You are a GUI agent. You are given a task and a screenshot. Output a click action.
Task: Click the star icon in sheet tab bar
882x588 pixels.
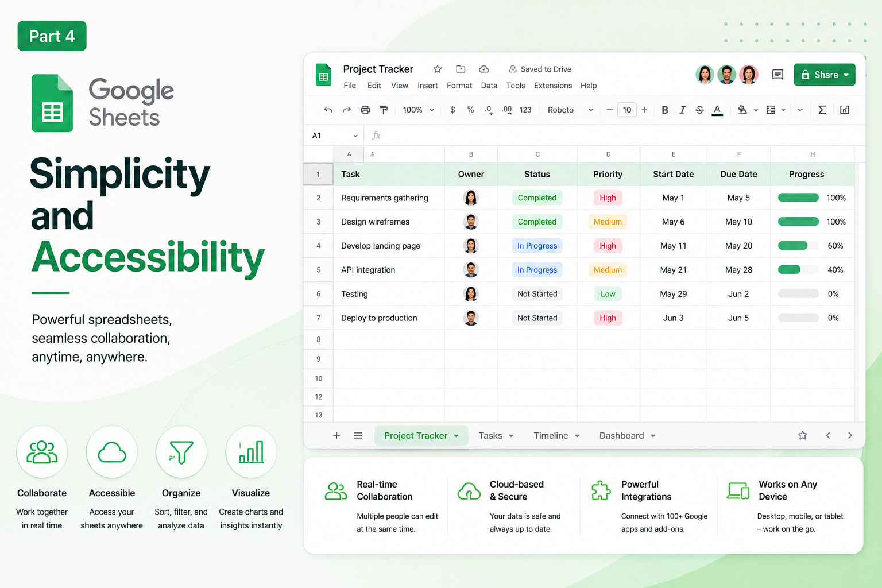pyautogui.click(x=803, y=435)
